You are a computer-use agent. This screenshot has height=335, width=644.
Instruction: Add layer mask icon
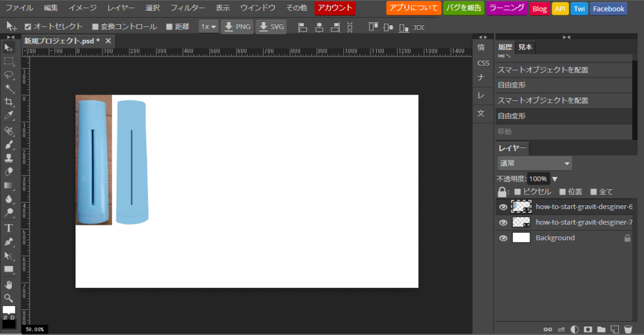[588, 329]
